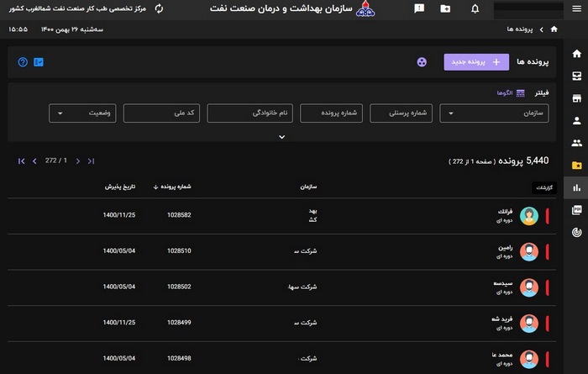Image resolution: width=588 pixels, height=374 pixels.
Task: Click the نام خانوادگى input field
Action: pyautogui.click(x=249, y=113)
